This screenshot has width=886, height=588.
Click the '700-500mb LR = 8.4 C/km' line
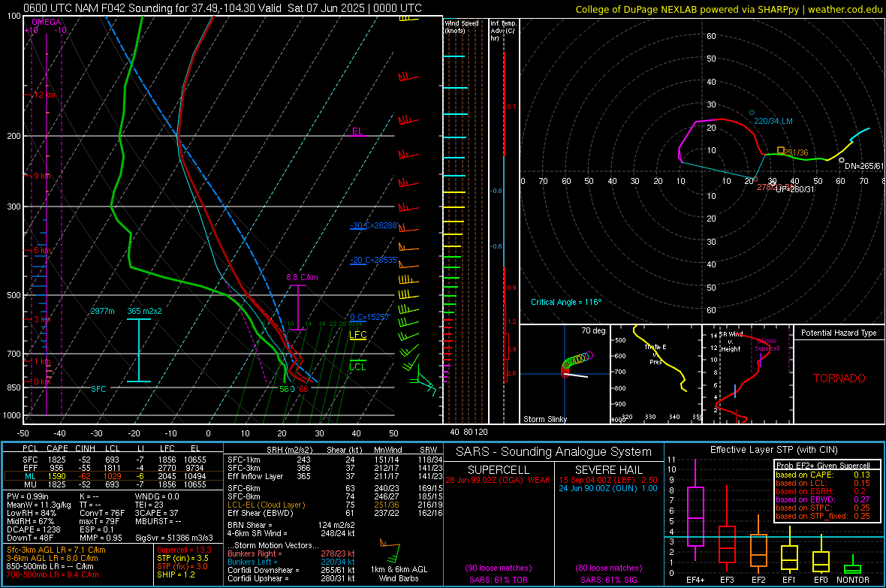[x=53, y=575]
